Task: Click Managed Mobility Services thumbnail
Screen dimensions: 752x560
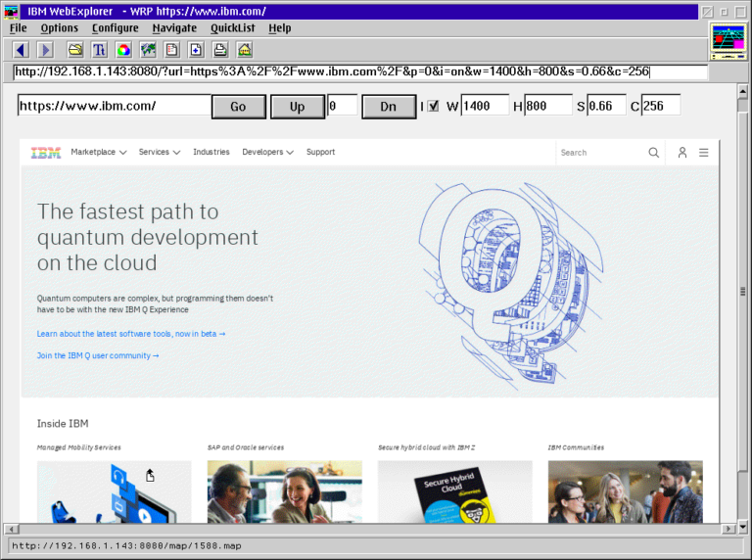Action: coord(115,491)
